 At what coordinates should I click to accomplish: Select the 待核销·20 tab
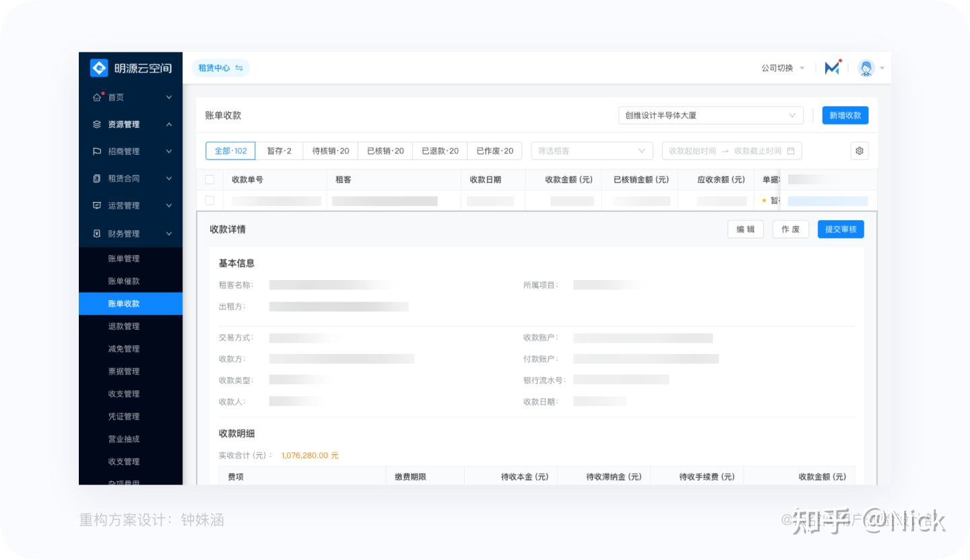click(x=330, y=151)
